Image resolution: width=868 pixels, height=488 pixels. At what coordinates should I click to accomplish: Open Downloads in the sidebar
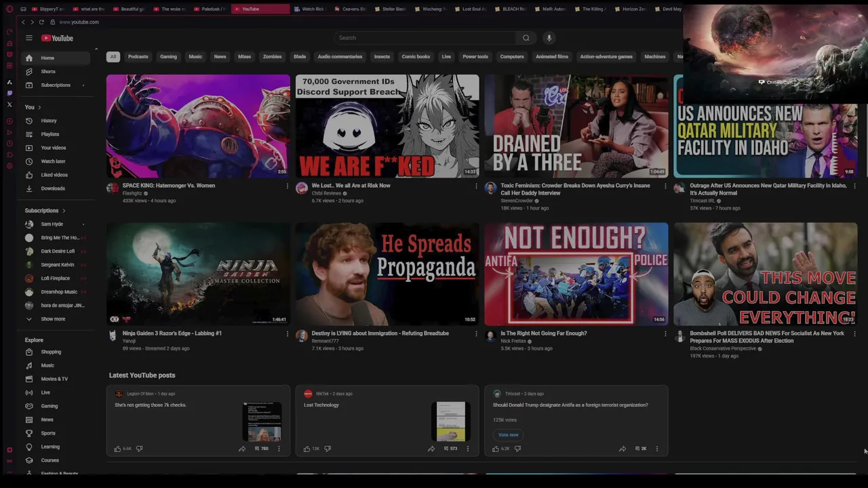point(55,188)
